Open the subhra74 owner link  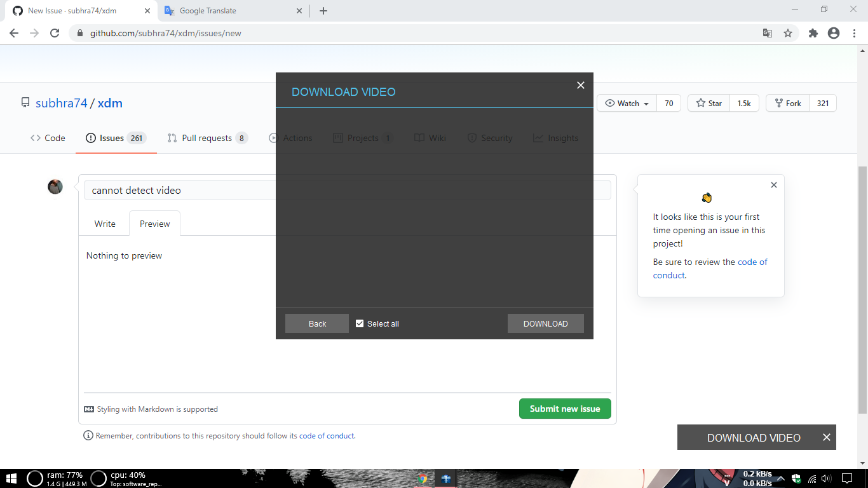click(61, 103)
